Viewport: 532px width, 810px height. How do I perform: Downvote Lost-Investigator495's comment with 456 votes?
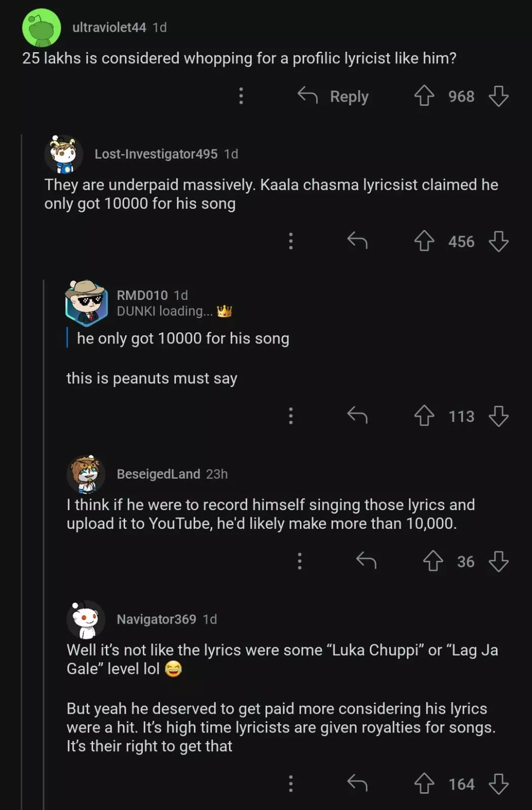[x=499, y=241]
